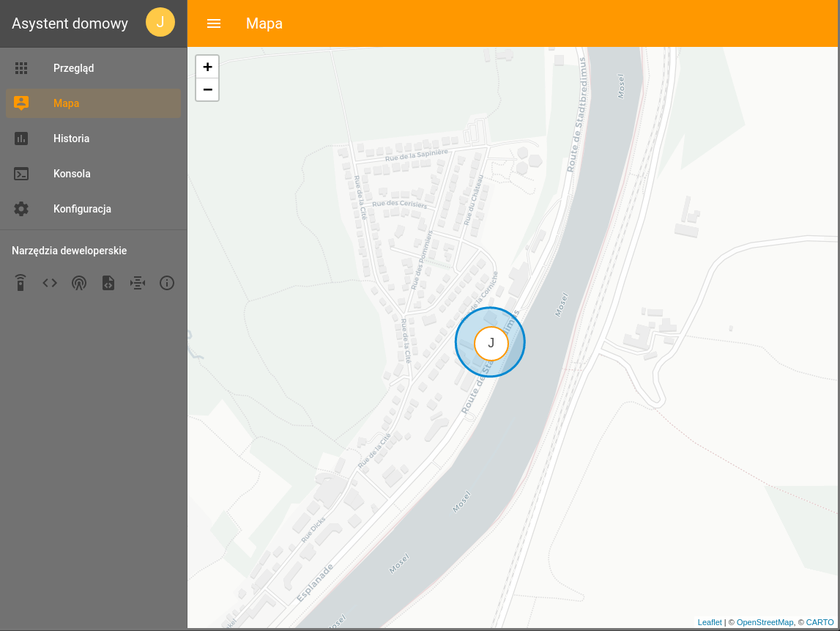Viewport: 840px width, 631px height.
Task: Open the Historia chart icon
Action: pyautogui.click(x=21, y=139)
